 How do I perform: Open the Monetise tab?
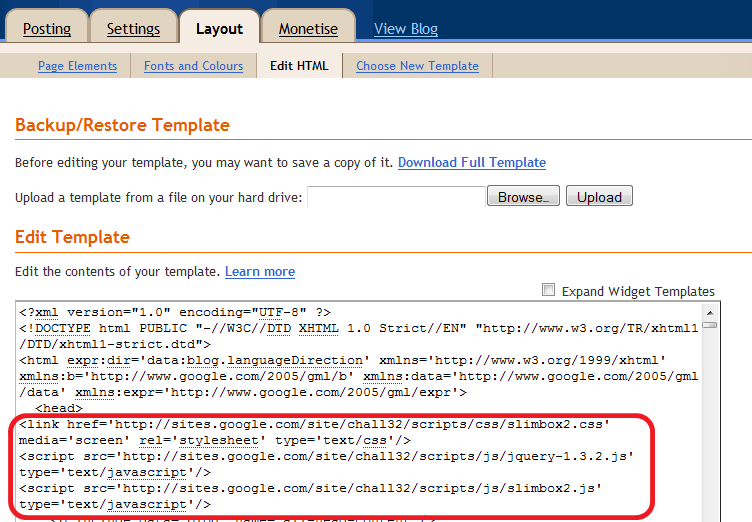[x=308, y=29]
